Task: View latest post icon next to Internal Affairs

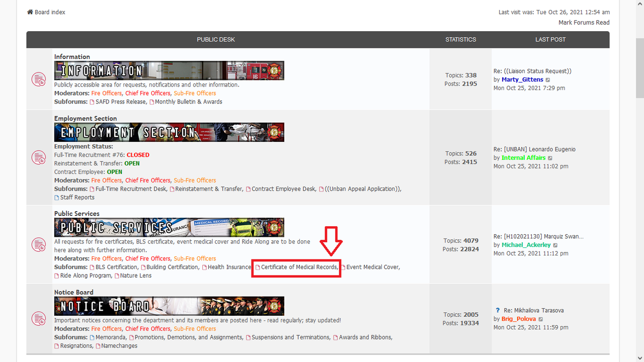Action: click(x=550, y=158)
